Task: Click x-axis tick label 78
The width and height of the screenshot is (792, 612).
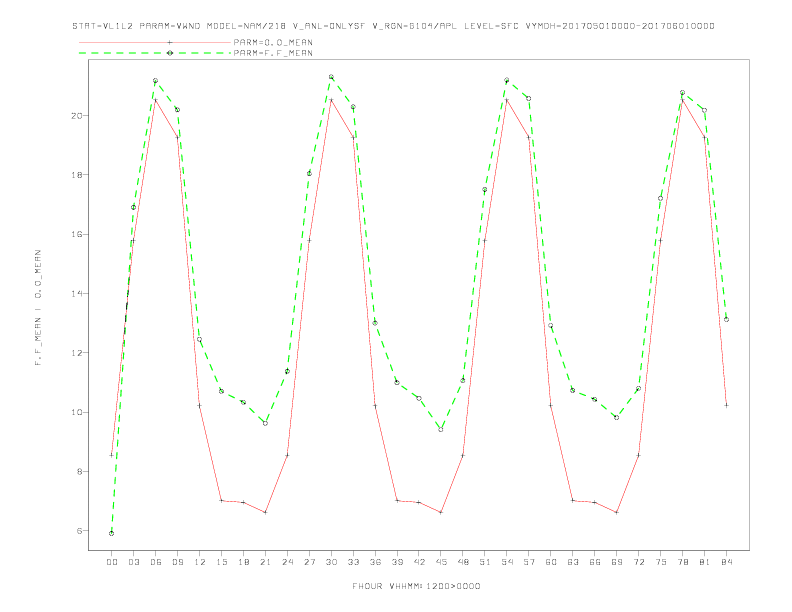Action: pos(683,562)
